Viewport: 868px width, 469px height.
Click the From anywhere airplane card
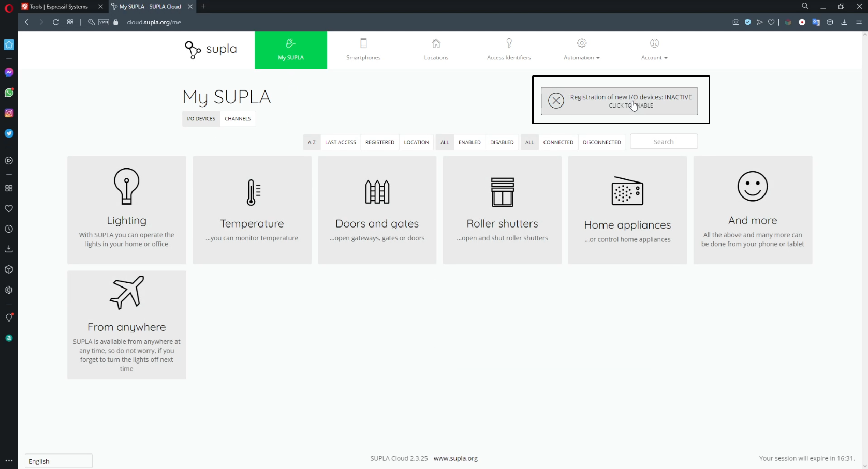pos(127,325)
